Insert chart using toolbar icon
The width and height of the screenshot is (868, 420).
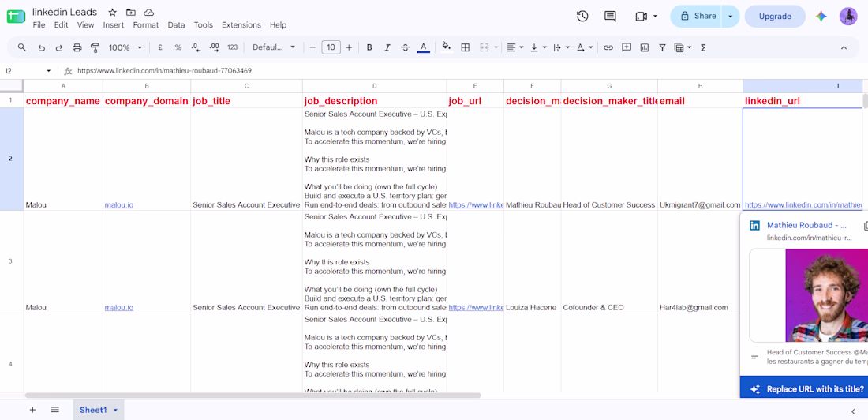(645, 47)
